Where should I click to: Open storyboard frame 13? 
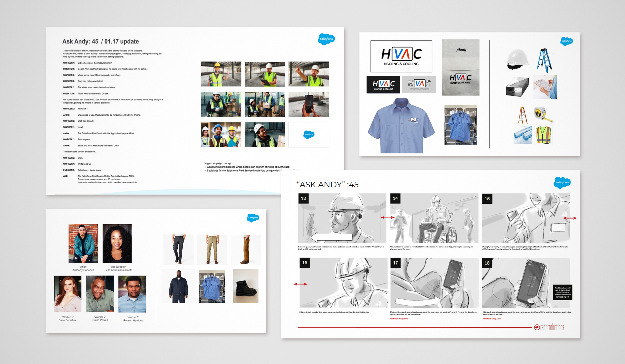[342, 218]
